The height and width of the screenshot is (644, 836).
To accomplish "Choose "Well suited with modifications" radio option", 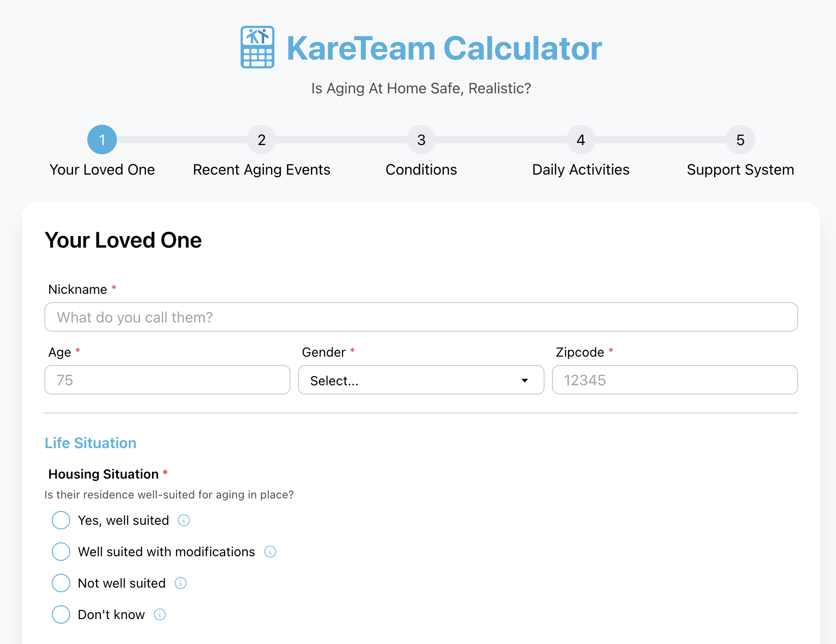I will click(x=61, y=552).
